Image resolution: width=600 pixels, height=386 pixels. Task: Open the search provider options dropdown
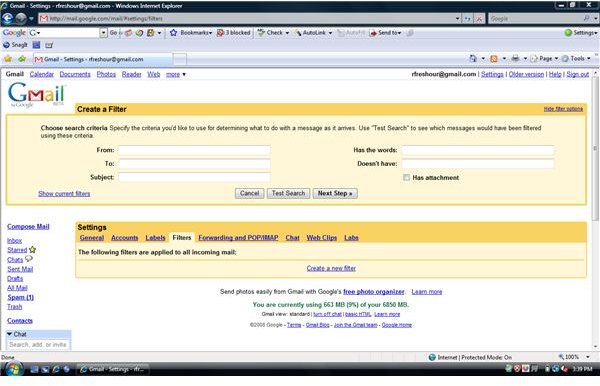click(x=595, y=18)
